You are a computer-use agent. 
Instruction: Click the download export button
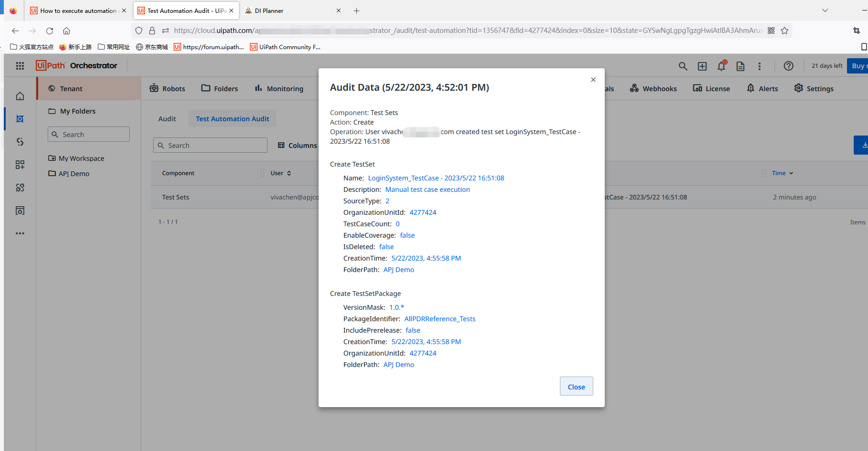point(861,145)
